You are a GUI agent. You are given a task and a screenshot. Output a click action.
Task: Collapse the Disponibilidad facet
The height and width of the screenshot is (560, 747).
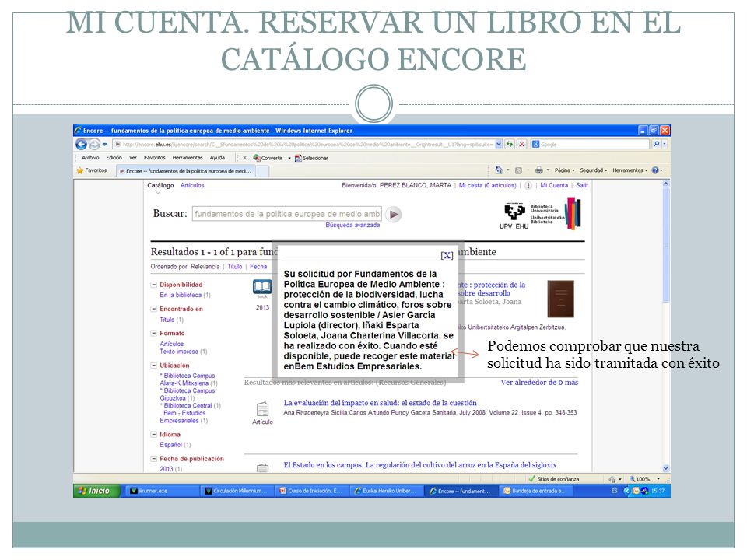(154, 285)
